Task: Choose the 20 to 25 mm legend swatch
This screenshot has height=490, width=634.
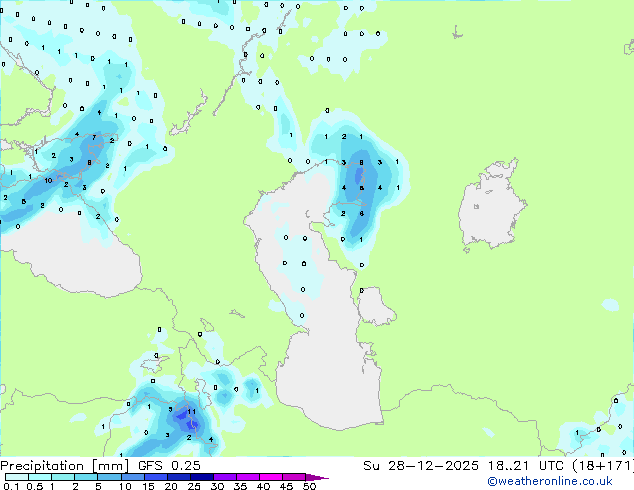Action: [x=179, y=477]
